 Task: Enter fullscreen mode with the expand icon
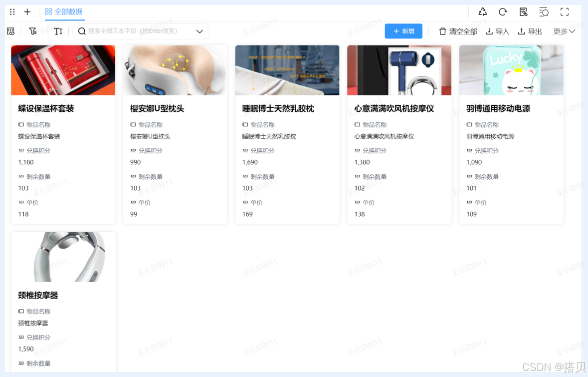tap(565, 12)
